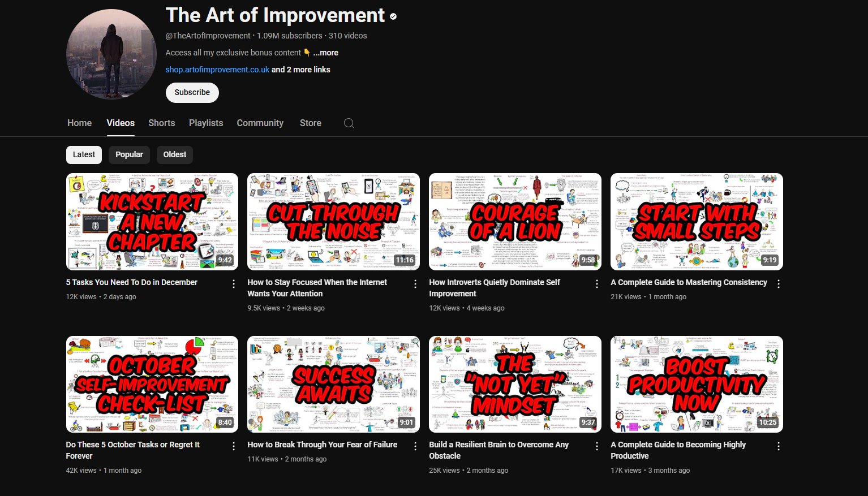Open options menu for Fear of Failure video
The height and width of the screenshot is (496, 868).
click(x=415, y=446)
